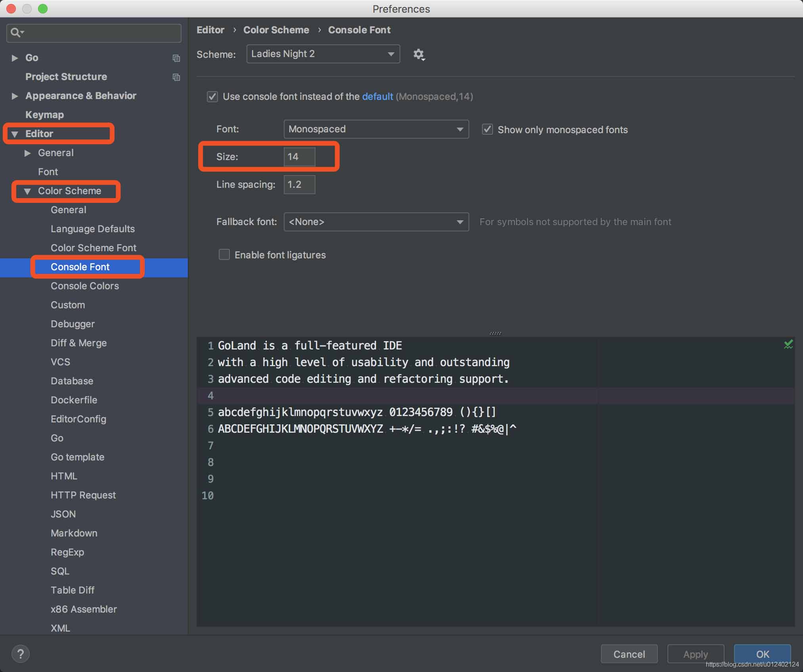Open the Monospaced font dropdown
803x672 pixels.
pos(376,129)
